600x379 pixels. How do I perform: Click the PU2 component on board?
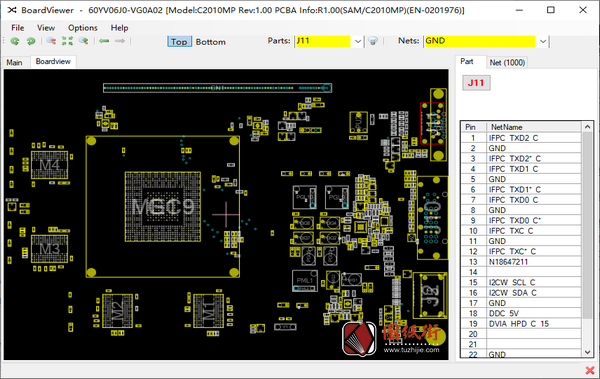coord(359,123)
